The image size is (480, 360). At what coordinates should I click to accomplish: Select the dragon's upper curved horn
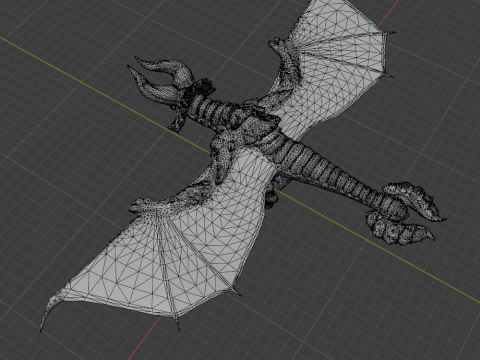click(x=164, y=66)
